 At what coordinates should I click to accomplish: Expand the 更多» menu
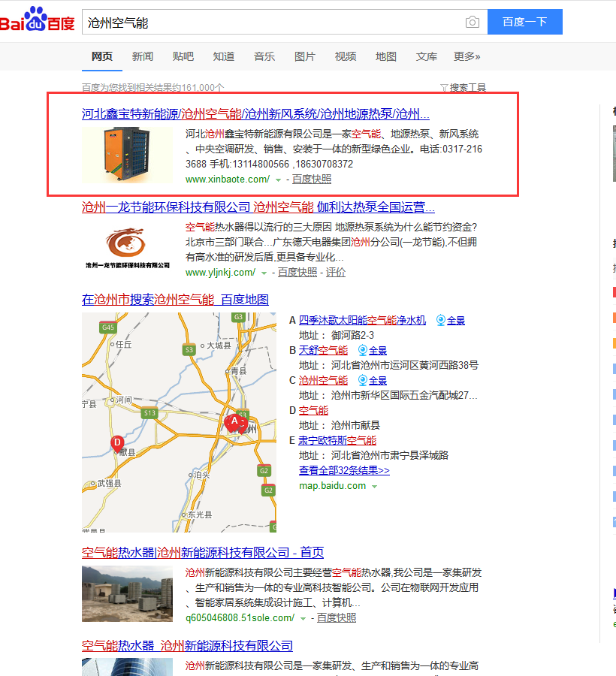click(467, 56)
